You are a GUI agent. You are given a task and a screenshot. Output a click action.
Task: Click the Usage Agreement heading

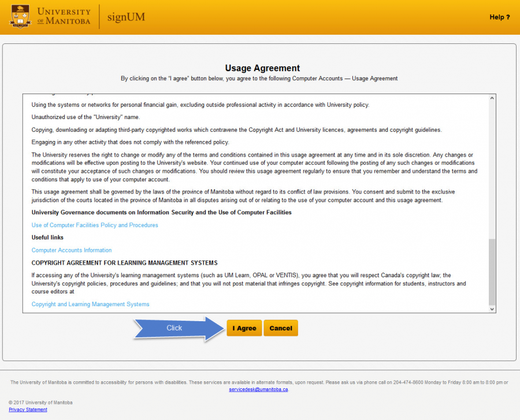262,68
